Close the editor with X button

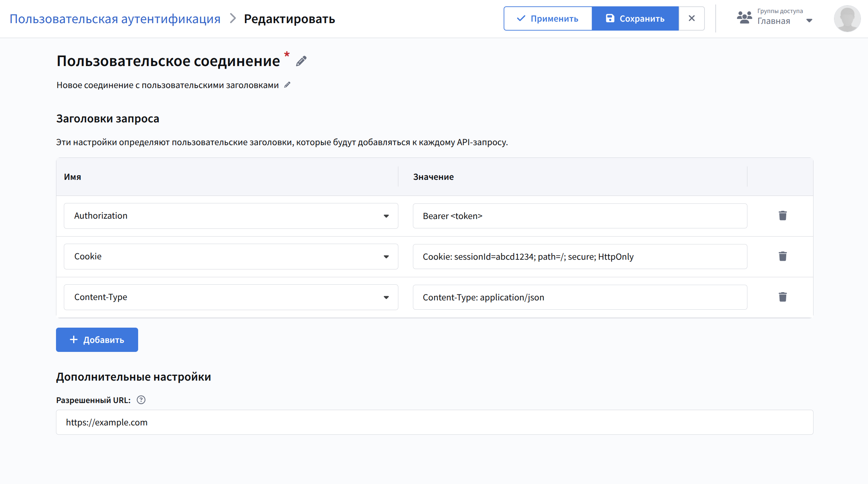[691, 18]
